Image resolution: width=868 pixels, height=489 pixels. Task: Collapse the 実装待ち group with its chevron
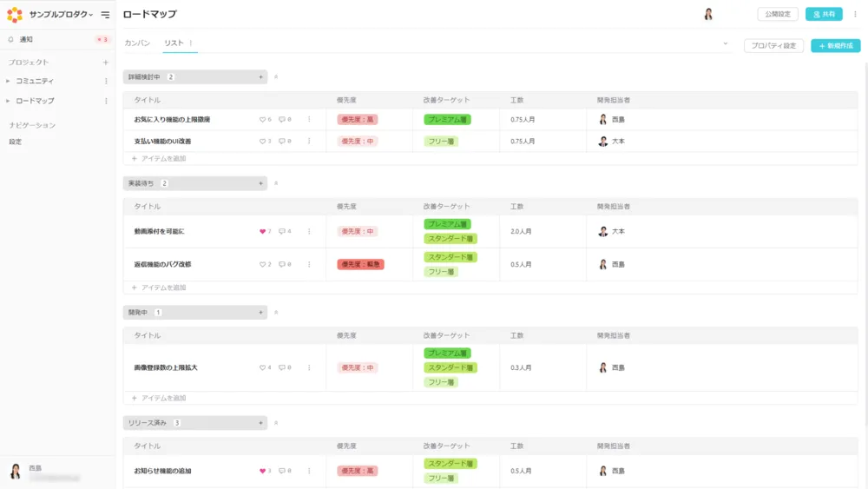[276, 184]
